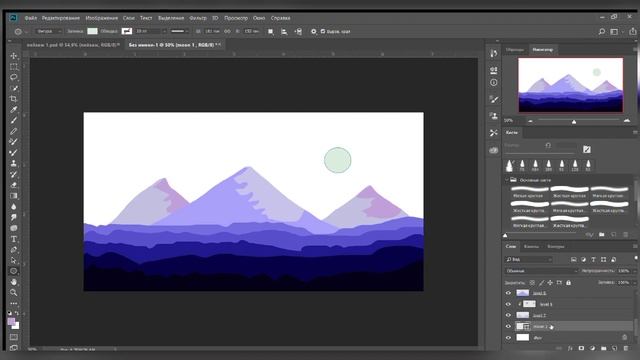Select the Eyedropper tool
This screenshot has width=640, height=360.
(13, 109)
